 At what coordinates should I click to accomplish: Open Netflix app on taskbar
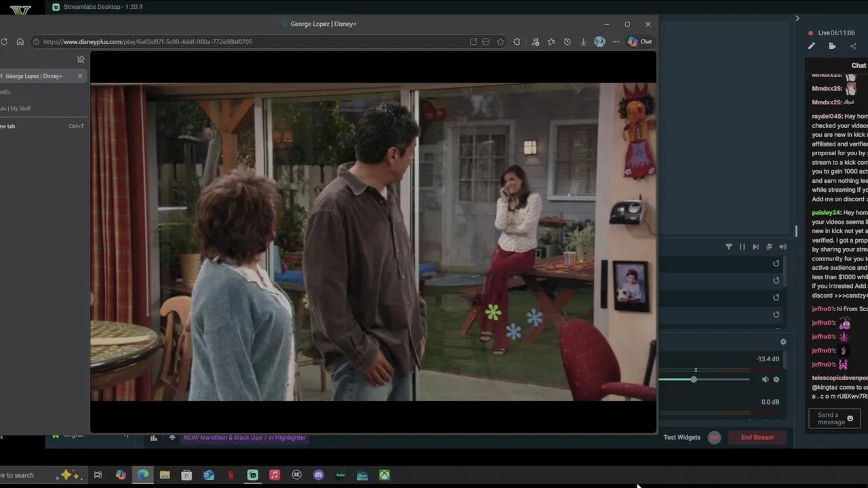coord(231,475)
